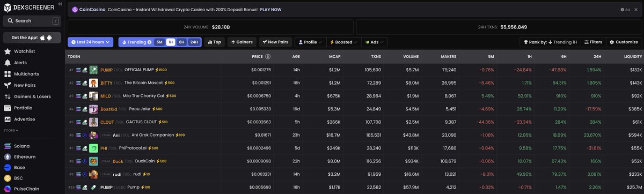Toggle price currency icon in PRICE header
The image size is (644, 194).
(268, 56)
